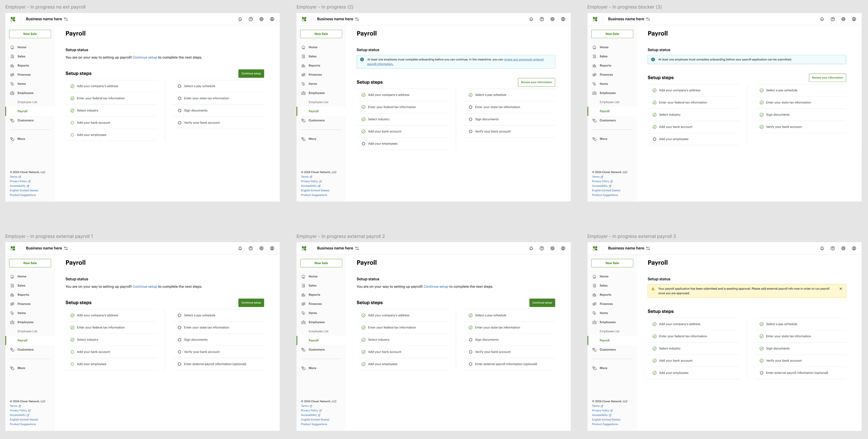The image size is (868, 439).
Task: Open Employee List in 'external payroll 2' sidebar
Action: coord(318,331)
